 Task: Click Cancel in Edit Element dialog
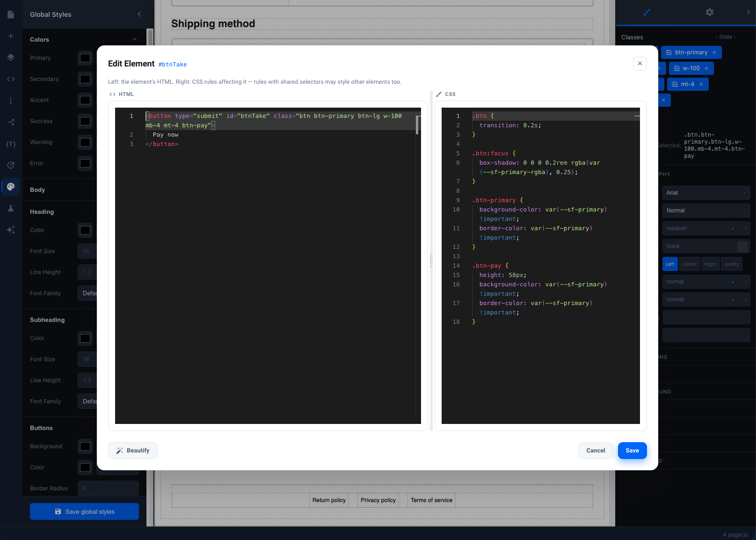pos(596,451)
